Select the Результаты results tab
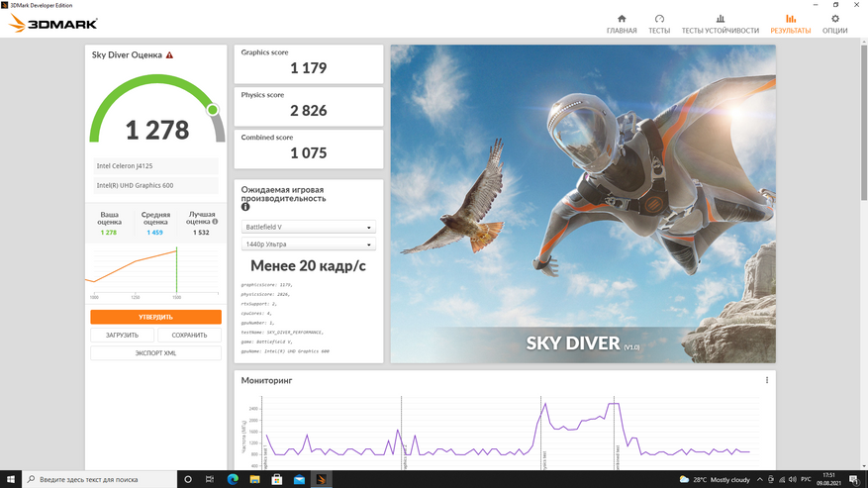This screenshot has height=488, width=868. [790, 25]
